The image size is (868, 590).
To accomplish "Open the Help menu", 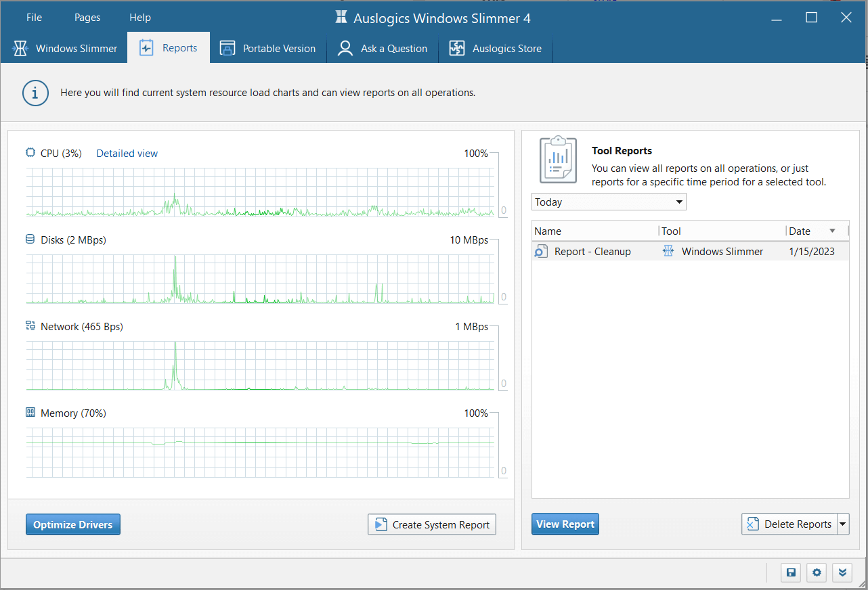I will pos(140,18).
